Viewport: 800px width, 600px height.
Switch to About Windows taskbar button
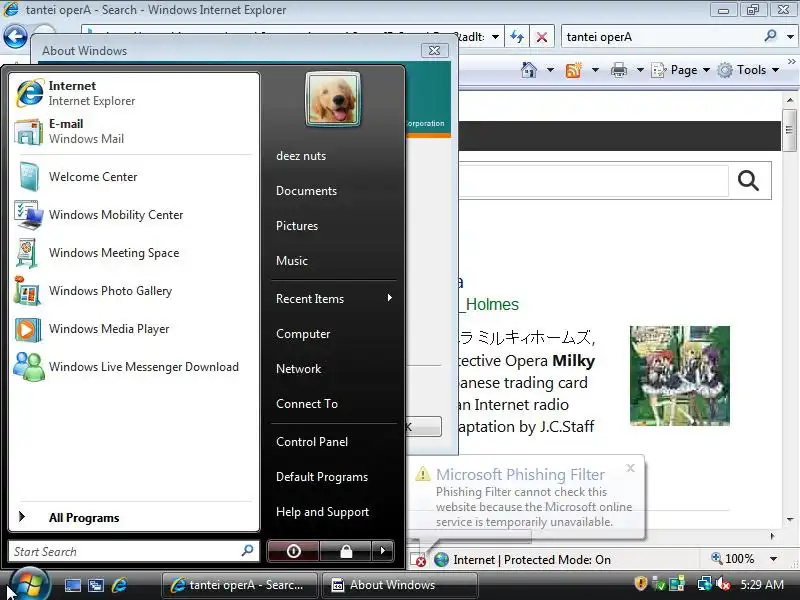(400, 585)
